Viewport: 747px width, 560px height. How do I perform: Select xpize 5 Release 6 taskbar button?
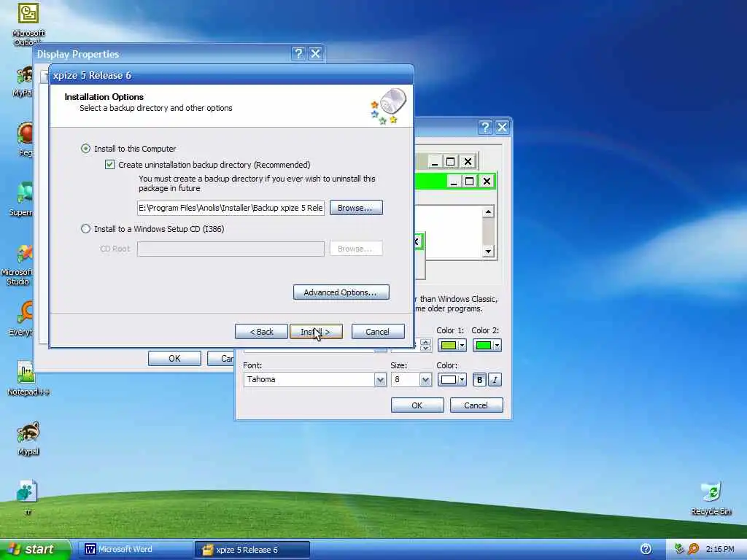252,550
